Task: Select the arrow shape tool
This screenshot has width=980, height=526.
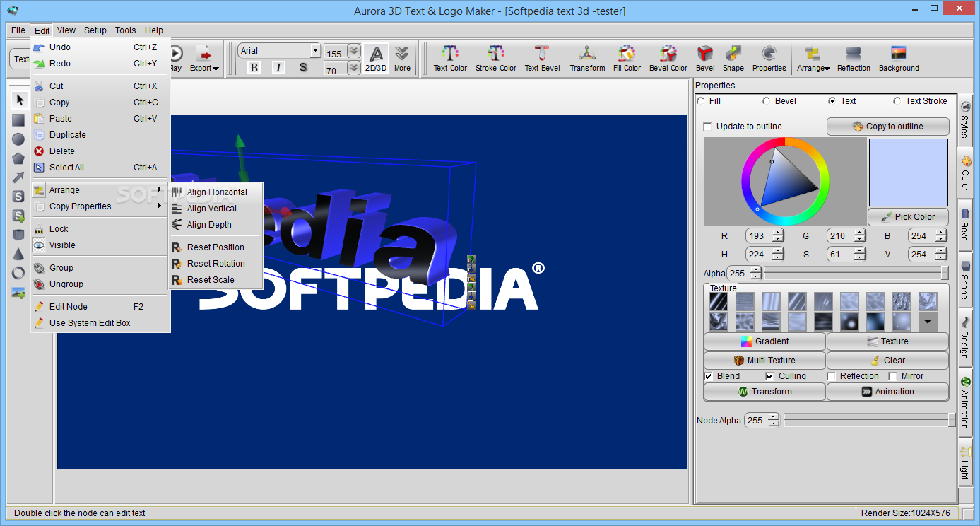Action: tap(19, 177)
